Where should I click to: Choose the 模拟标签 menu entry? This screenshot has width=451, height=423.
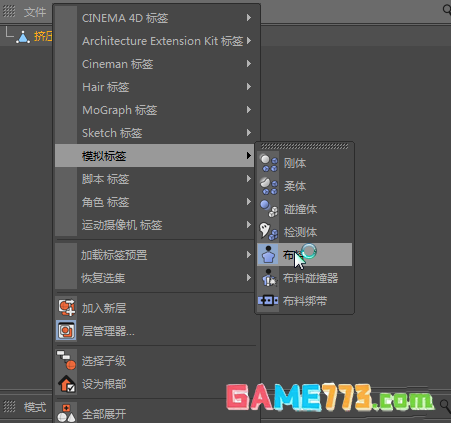pyautogui.click(x=155, y=156)
